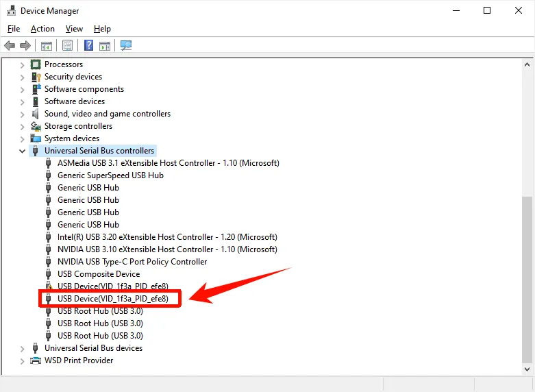535x392 pixels.
Task: Expand Sound, video and game controllers
Action: (x=22, y=114)
